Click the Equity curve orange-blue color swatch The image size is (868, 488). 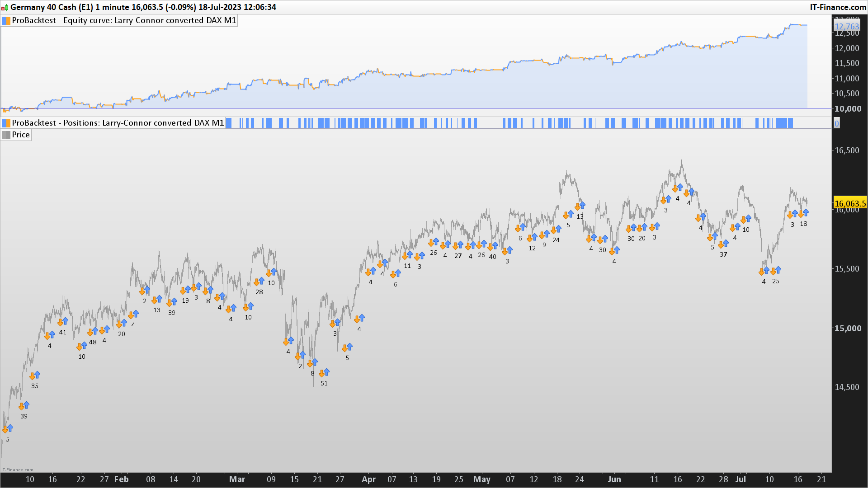pyautogui.click(x=6, y=20)
